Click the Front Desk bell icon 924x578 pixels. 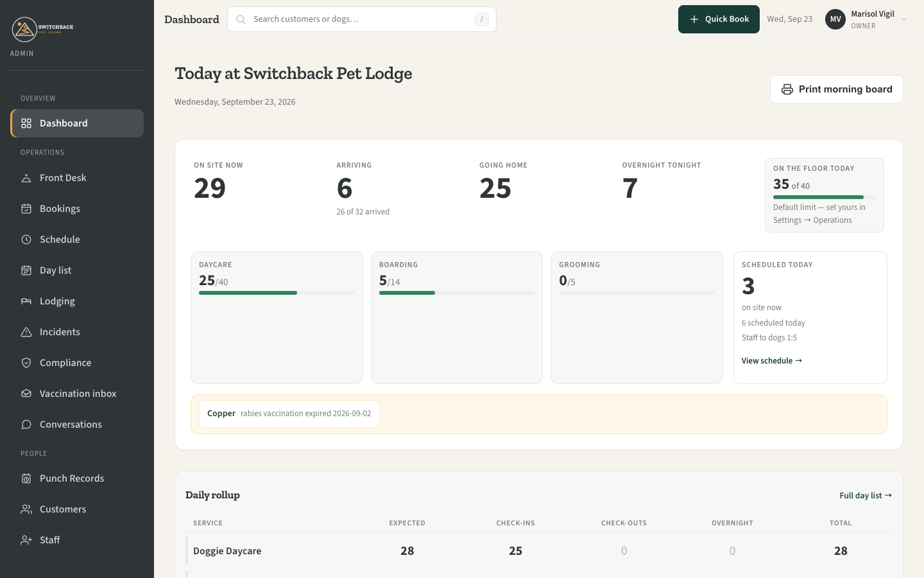coord(26,178)
